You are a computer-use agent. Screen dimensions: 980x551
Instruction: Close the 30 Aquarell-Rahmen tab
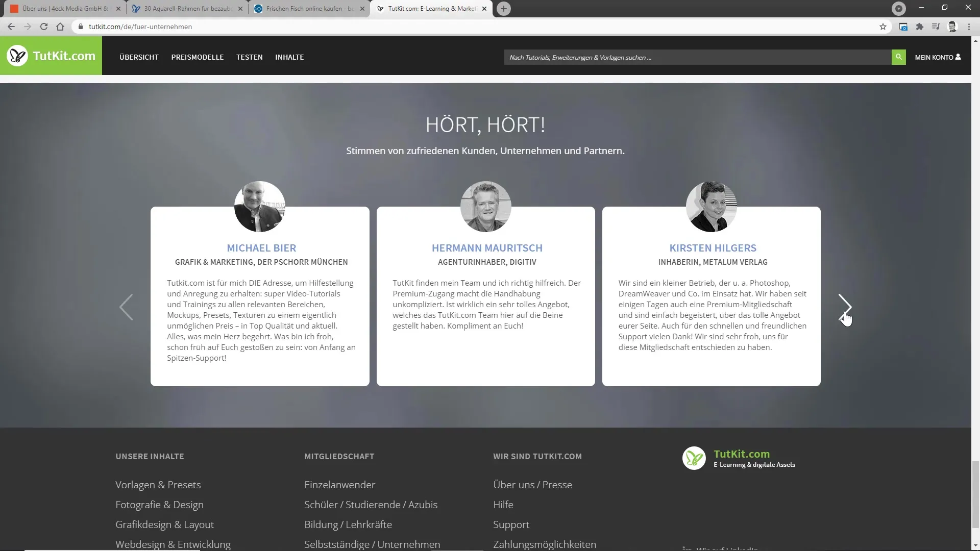[x=240, y=9]
